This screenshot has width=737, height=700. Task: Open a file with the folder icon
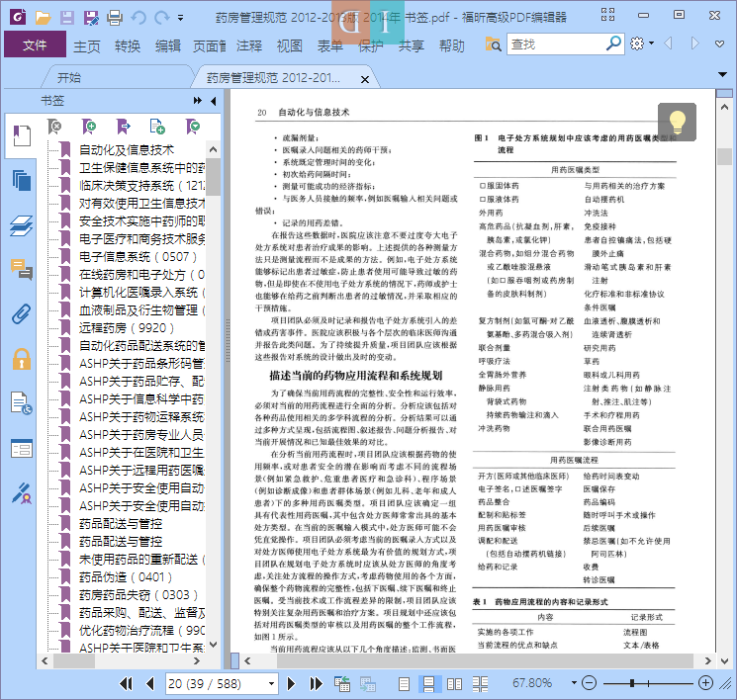43,18
